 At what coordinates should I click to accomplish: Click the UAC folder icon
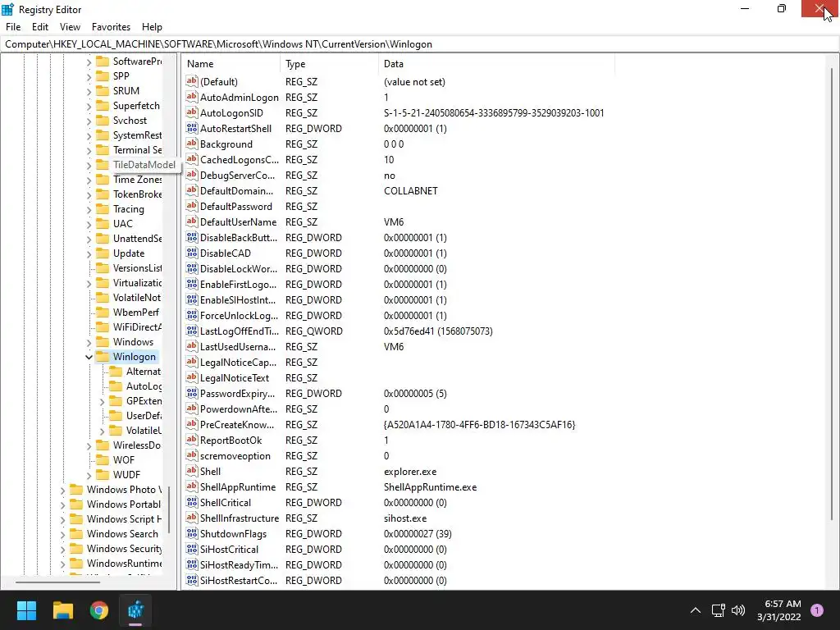click(x=103, y=223)
